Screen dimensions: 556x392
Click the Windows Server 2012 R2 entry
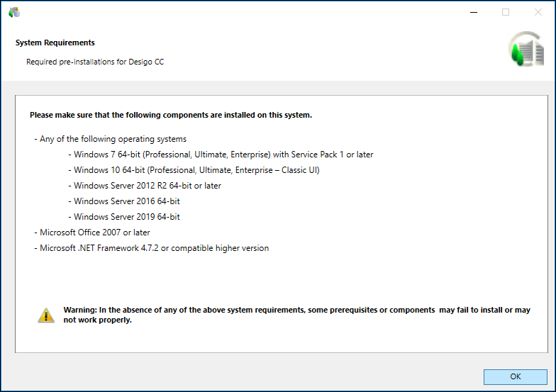coord(147,186)
